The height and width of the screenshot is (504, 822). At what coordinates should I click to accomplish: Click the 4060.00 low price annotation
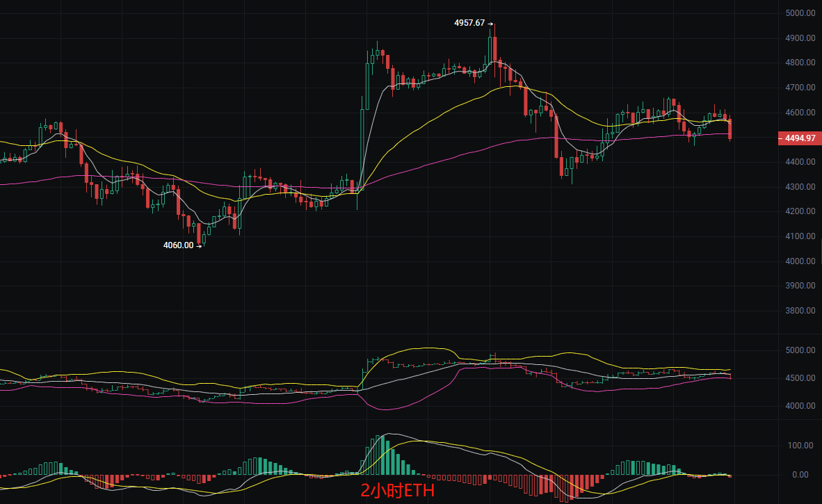(x=178, y=245)
